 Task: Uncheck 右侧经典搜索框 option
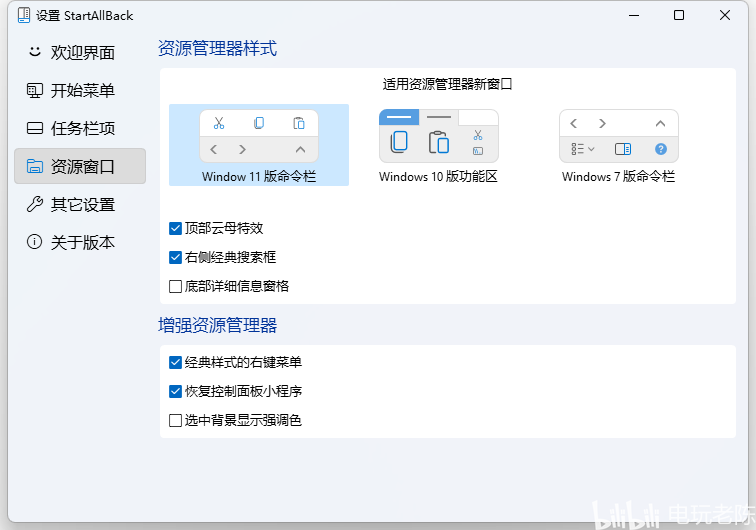point(176,257)
